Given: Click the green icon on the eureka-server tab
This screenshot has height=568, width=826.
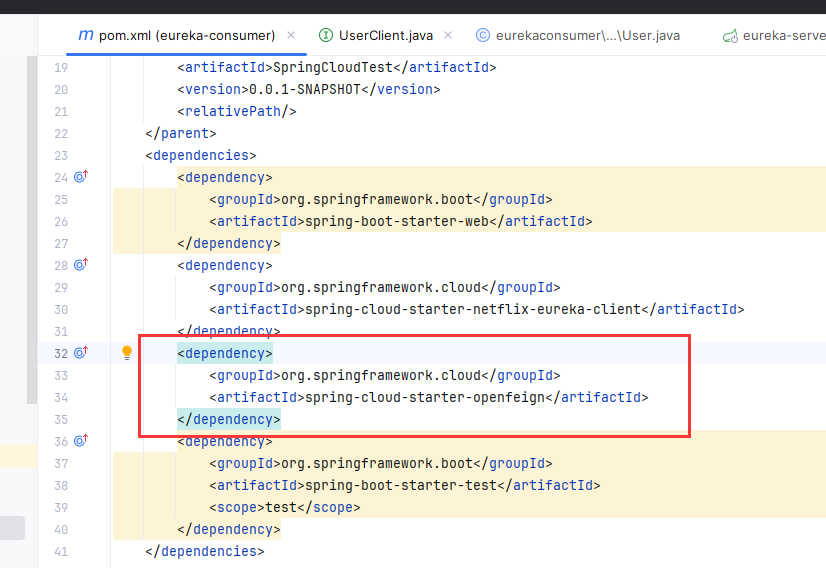Looking at the screenshot, I should [x=729, y=36].
